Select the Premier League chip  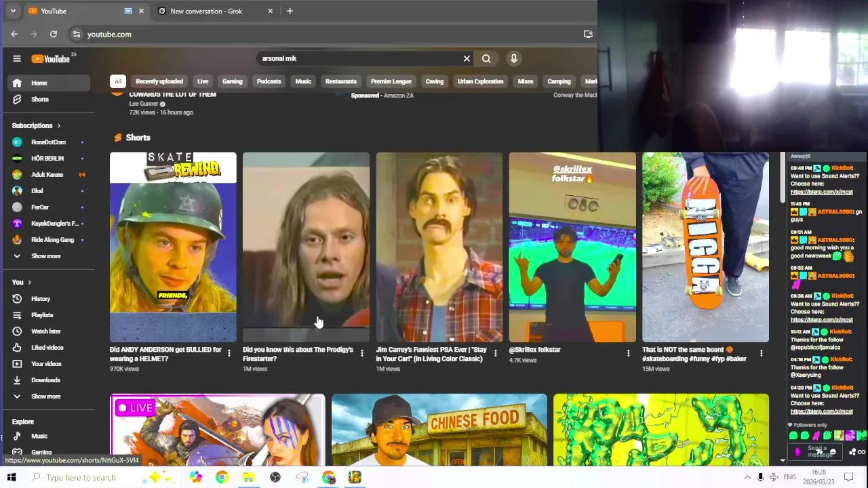[x=391, y=81]
